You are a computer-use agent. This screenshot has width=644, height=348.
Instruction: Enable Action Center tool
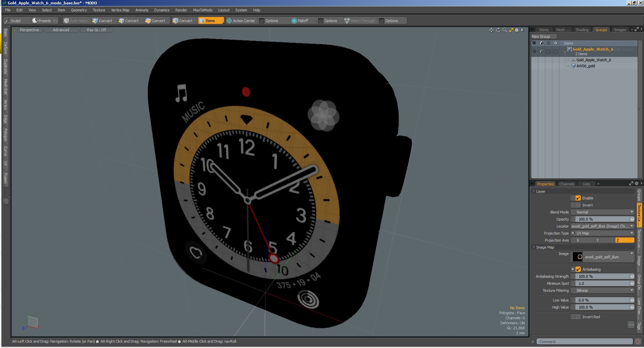tap(241, 21)
